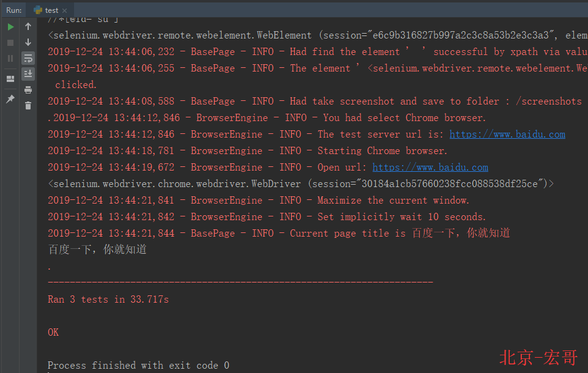
Task: Print the console output
Action: point(28,90)
